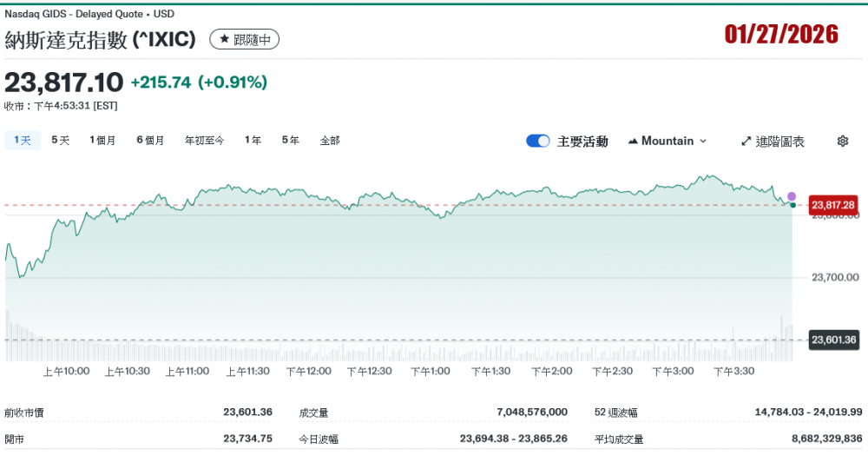Click the advanced chart expand icon

pos(746,141)
